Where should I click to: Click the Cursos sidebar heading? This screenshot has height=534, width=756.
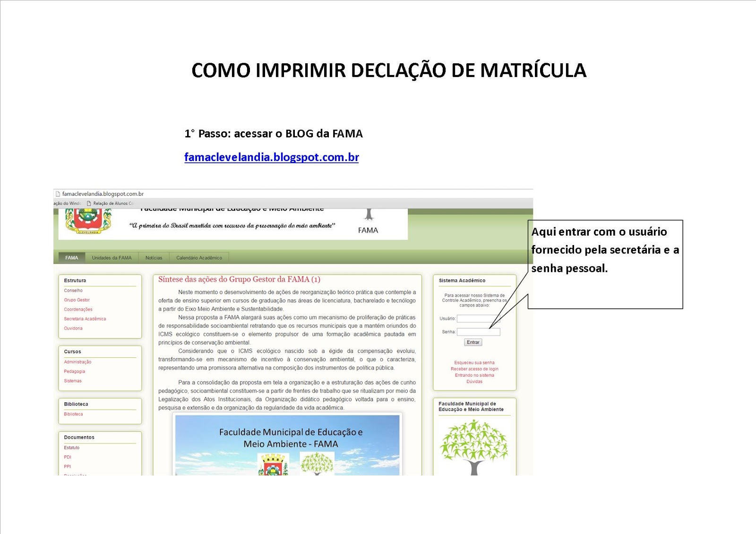tap(73, 352)
